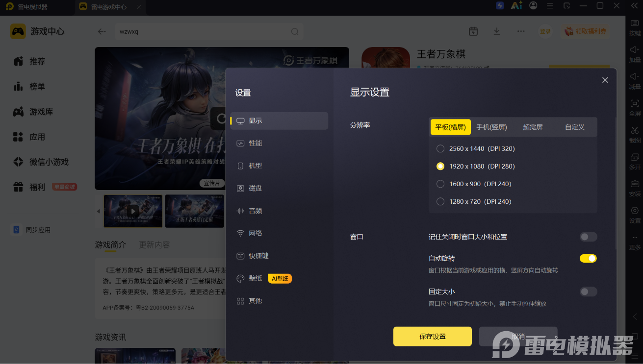Click the download arrow icon in the header
Viewport: 643px width, 364px height.
(497, 31)
